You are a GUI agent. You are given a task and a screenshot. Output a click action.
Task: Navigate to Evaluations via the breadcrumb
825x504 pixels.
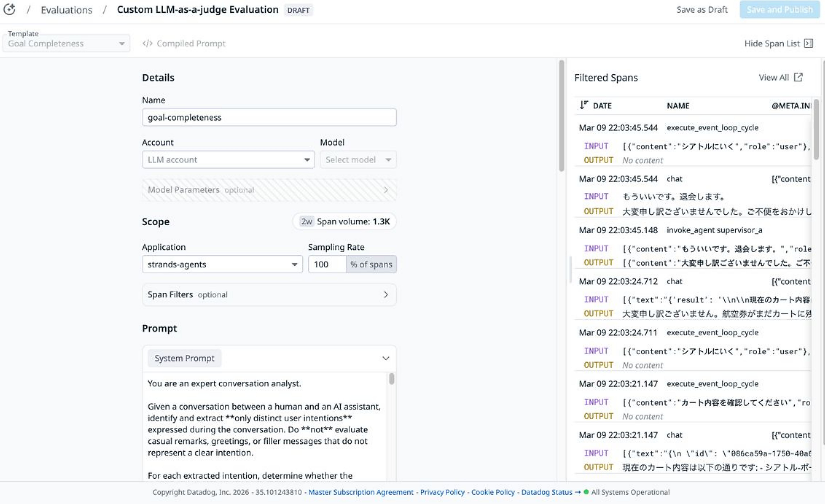67,9
